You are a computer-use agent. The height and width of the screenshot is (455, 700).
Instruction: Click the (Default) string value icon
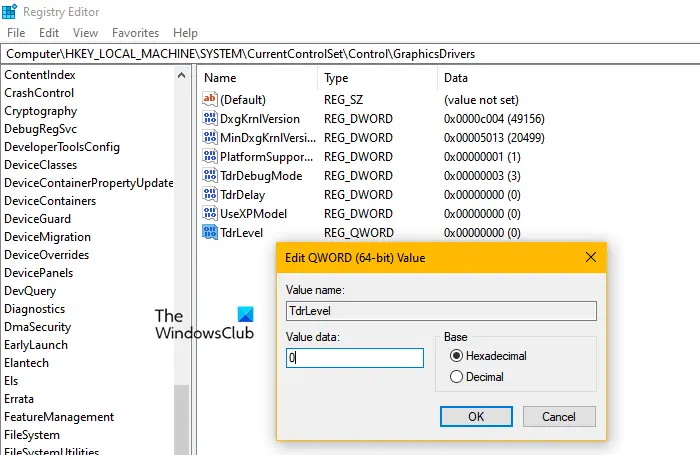209,99
